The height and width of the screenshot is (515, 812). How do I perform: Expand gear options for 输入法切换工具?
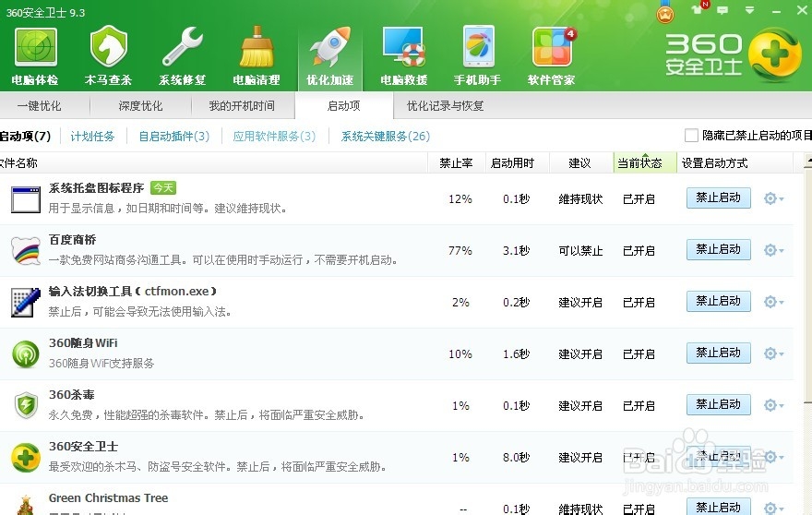[x=773, y=302]
